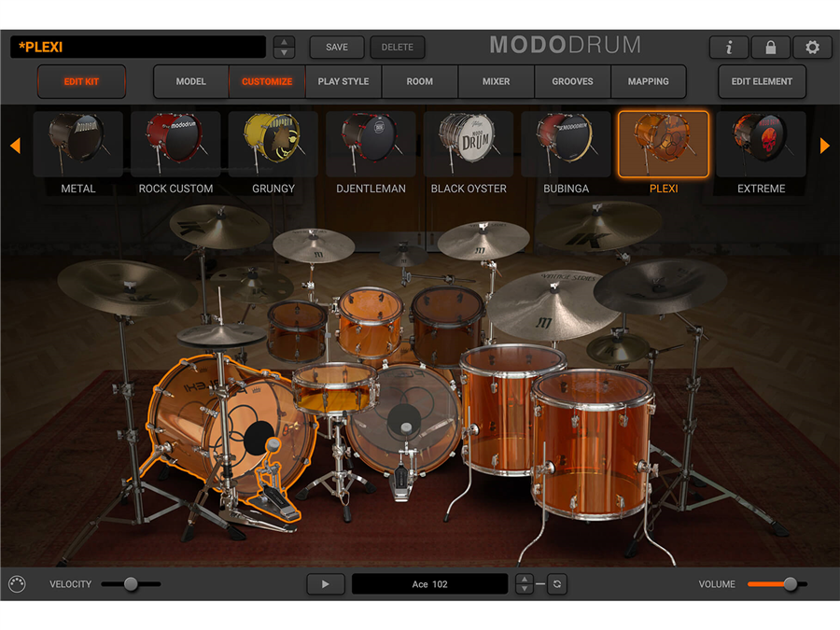Choose the EXTREME skull kick thumbnail
840x630 pixels.
coord(761,145)
